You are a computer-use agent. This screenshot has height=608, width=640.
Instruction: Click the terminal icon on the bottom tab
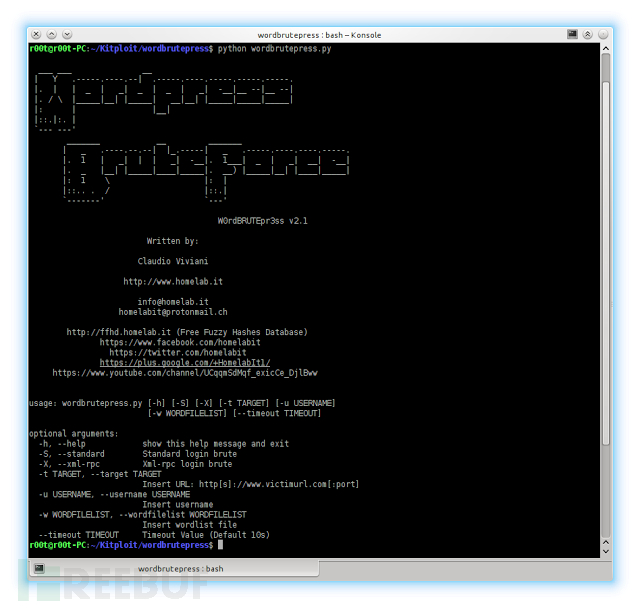[39, 568]
